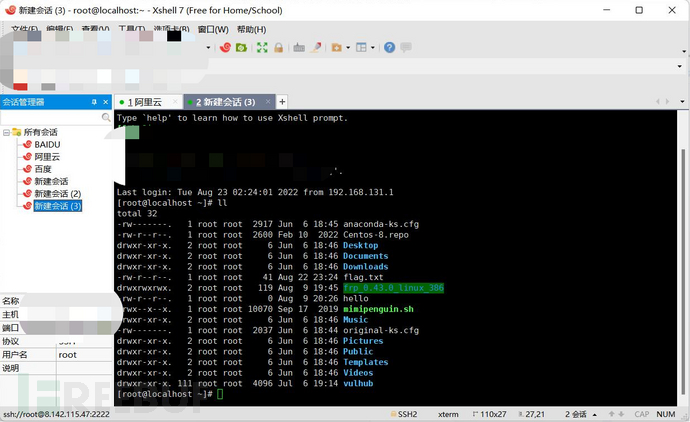690x422 pixels.
Task: Open the 窗口(W) menu
Action: 213,29
